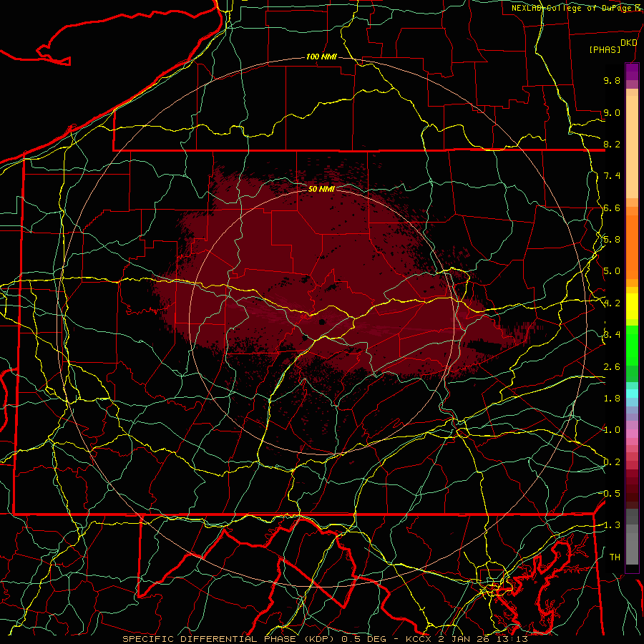The width and height of the screenshot is (644, 644).
Task: Click the 9.0 legend value
Action: pos(612,112)
